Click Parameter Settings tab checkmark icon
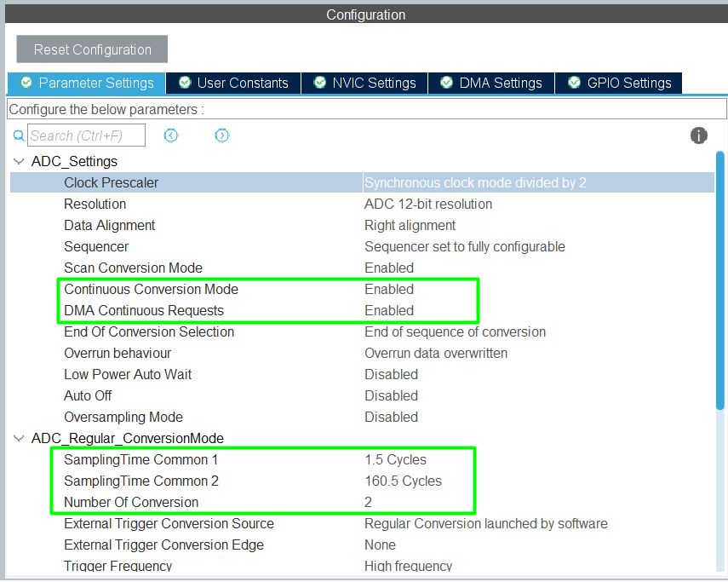The image size is (728, 582). coord(26,83)
